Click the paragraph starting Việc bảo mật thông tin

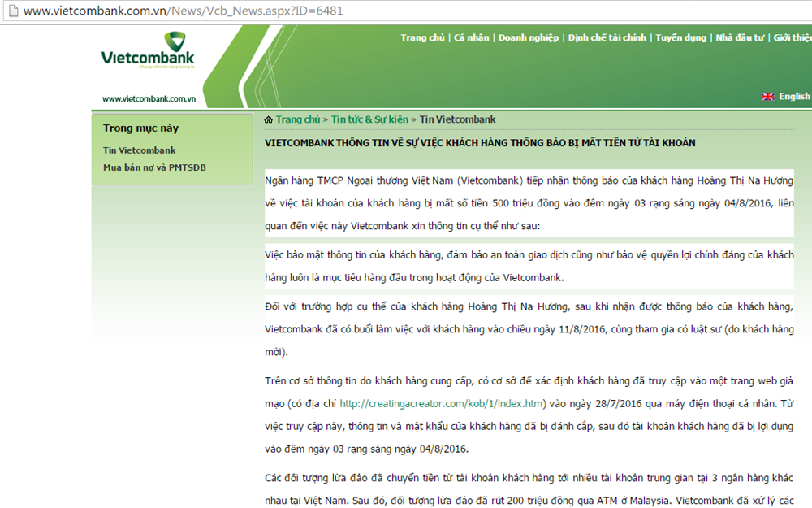(529, 266)
